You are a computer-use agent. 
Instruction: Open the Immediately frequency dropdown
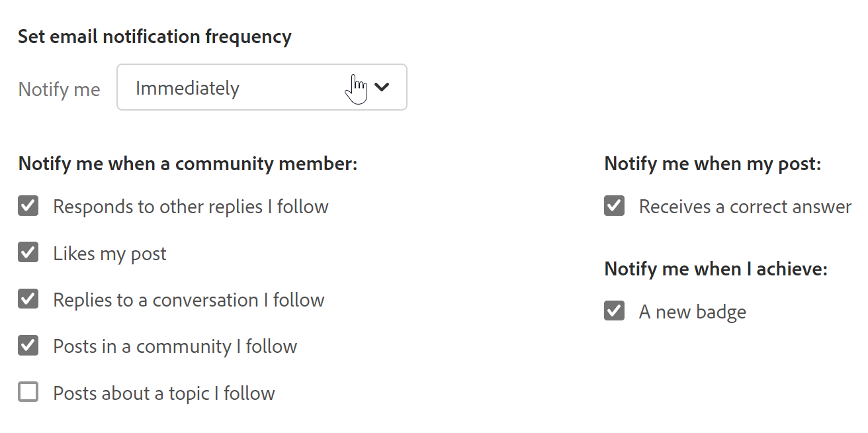click(x=261, y=87)
